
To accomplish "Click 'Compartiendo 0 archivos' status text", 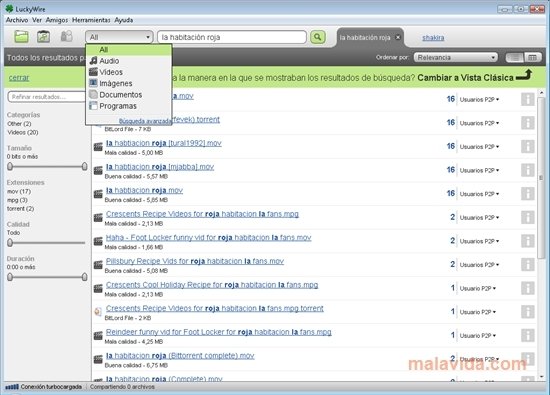I will tap(122, 387).
